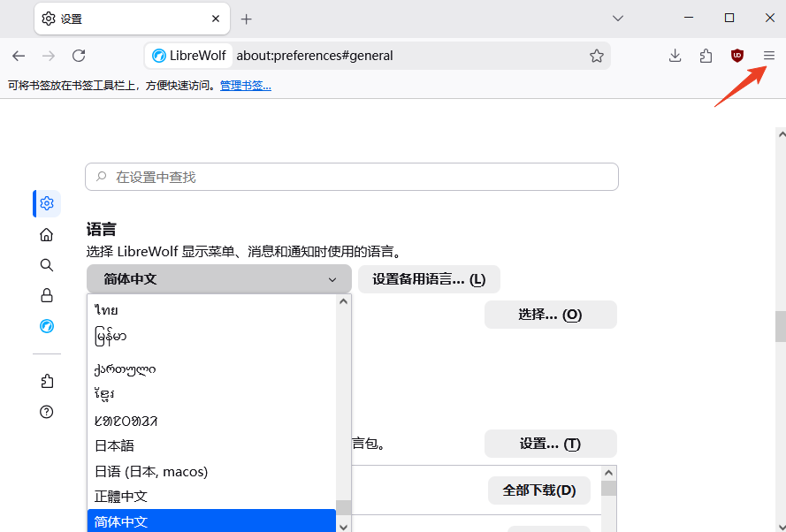Open extensions and themes from sidebar
The width and height of the screenshot is (786, 532).
(47, 381)
